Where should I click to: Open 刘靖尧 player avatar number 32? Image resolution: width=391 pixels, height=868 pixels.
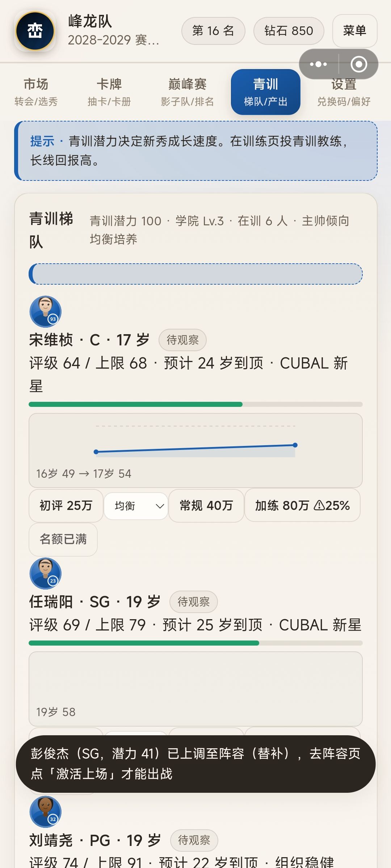tap(45, 812)
